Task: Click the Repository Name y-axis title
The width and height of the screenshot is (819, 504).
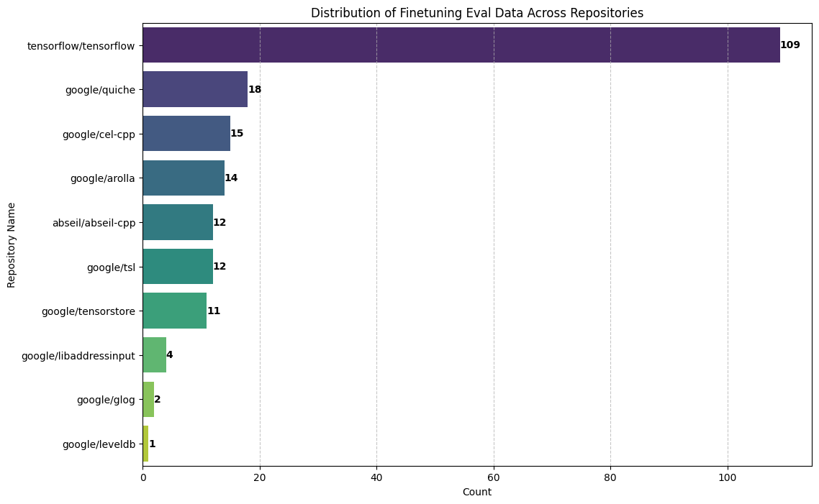Action: tap(11, 245)
